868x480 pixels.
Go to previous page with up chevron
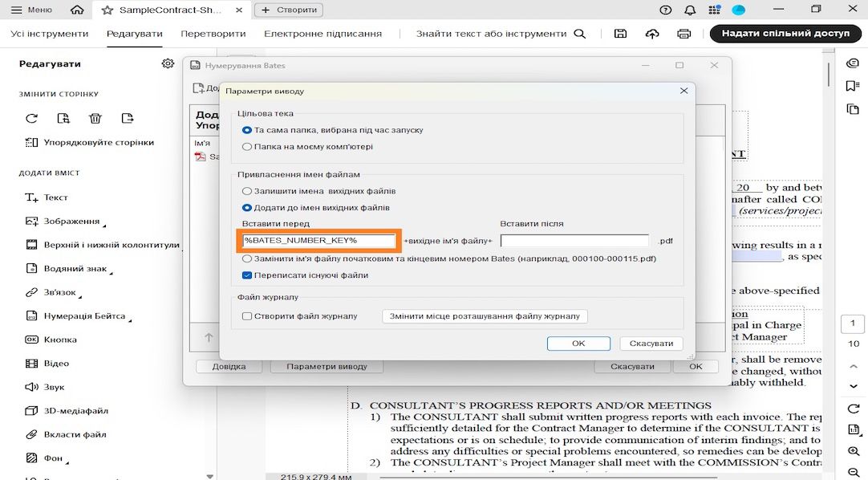pyautogui.click(x=853, y=367)
